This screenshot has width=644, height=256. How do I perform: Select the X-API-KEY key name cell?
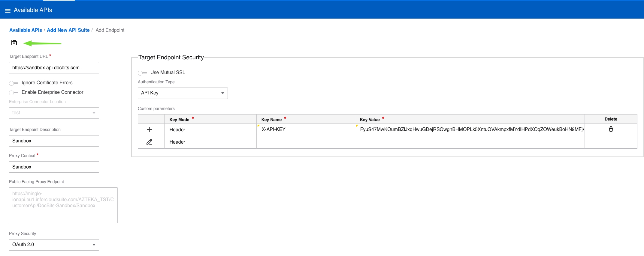pos(305,129)
